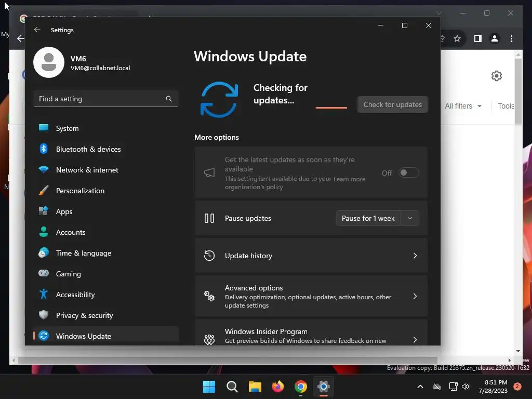Click the Windows Insider Program icon
The image size is (532, 399).
coord(209,340)
